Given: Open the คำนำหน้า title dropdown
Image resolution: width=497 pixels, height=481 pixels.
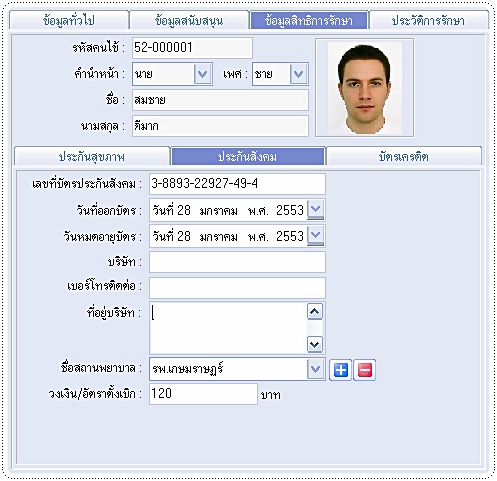Looking at the screenshot, I should click(203, 74).
